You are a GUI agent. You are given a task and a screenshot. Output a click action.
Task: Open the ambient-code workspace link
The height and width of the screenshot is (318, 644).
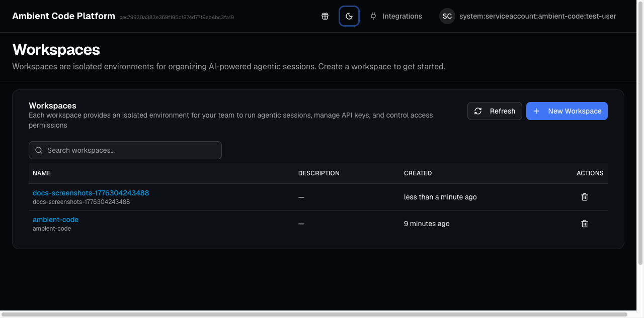pos(55,220)
